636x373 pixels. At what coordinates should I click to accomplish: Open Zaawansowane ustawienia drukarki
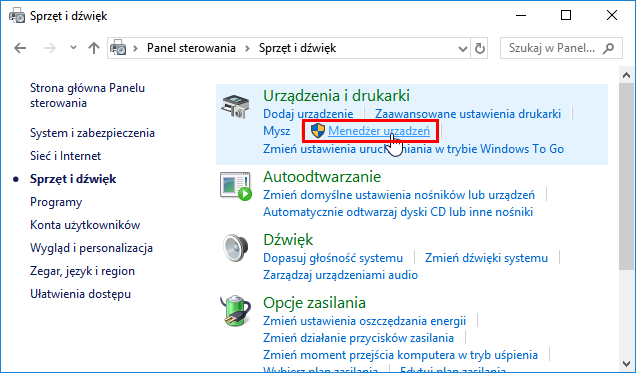click(468, 114)
